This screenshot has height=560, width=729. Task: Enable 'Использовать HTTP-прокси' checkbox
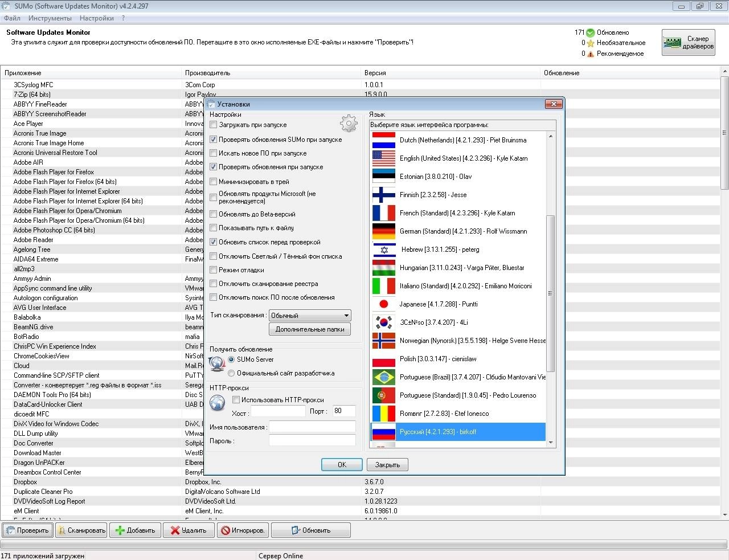(x=236, y=400)
